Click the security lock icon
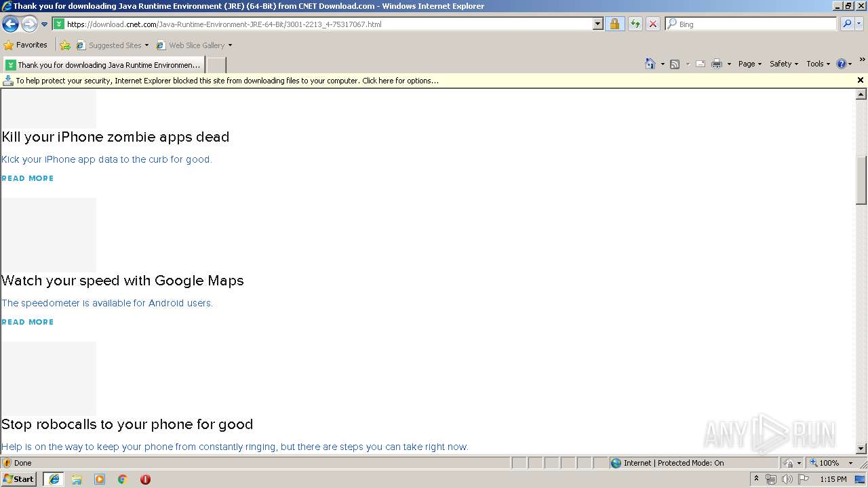 pos(614,24)
